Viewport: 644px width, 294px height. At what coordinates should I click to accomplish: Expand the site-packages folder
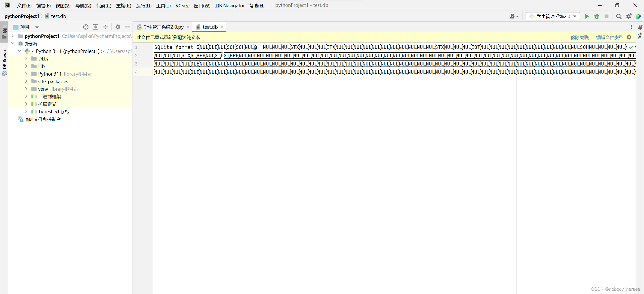tap(26, 81)
